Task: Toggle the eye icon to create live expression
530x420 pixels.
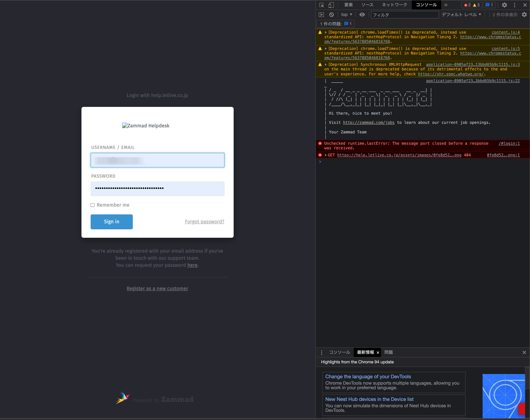Action: click(362, 15)
